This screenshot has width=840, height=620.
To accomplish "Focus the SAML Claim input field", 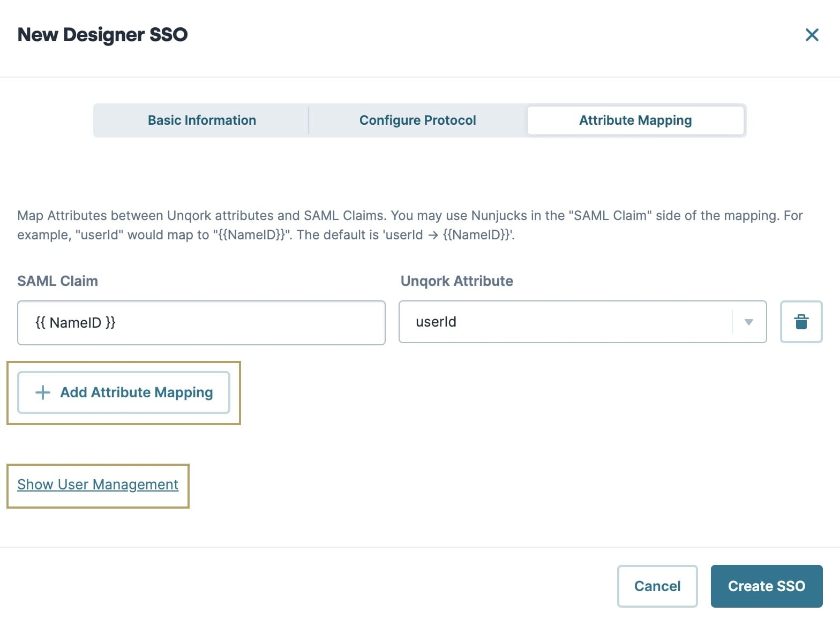I will pyautogui.click(x=201, y=323).
